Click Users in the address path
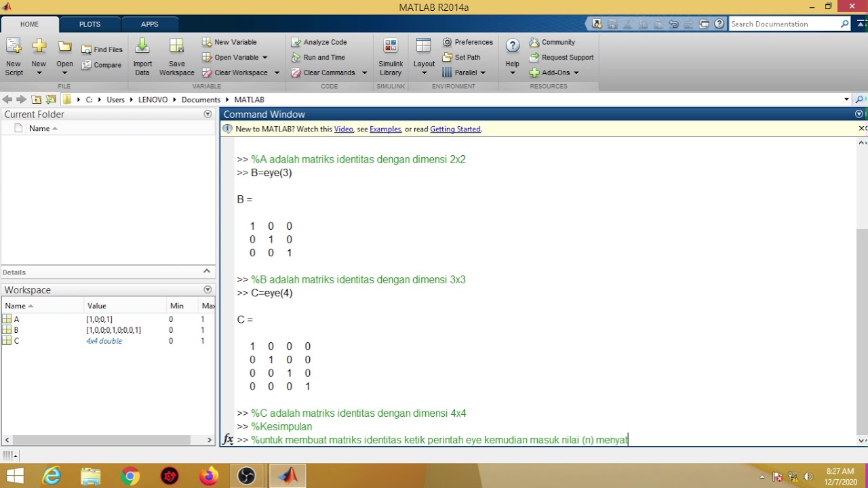This screenshot has height=488, width=868. (115, 100)
